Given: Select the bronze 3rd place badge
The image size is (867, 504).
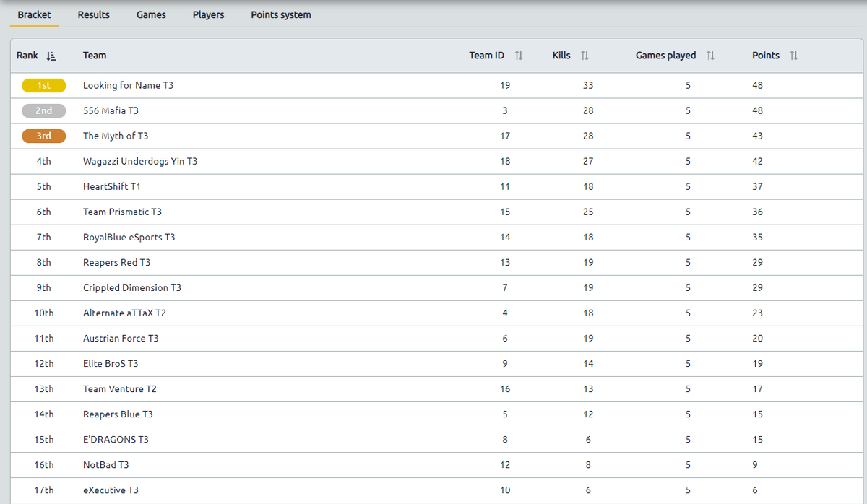Looking at the screenshot, I should click(x=44, y=136).
